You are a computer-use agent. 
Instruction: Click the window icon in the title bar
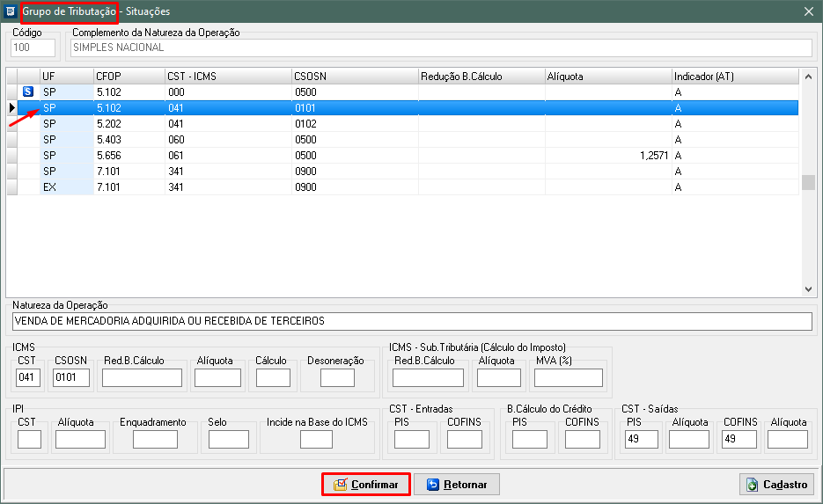tap(10, 11)
